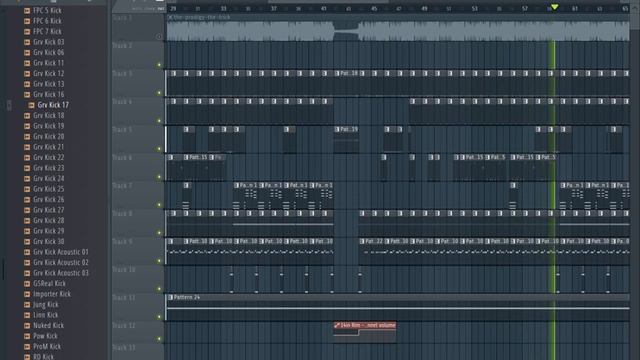Click the sample icon beside Nuked Kick
Screen dimensions: 640x360
click(27, 325)
